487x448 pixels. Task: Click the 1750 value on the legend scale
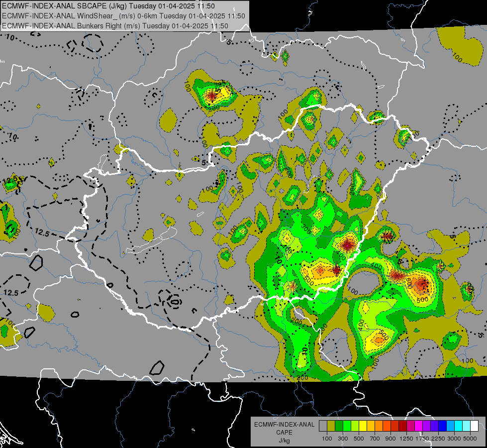(x=422, y=439)
